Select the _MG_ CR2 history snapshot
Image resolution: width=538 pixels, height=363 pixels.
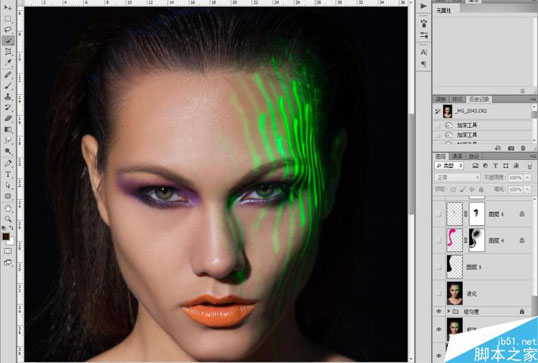(482, 111)
